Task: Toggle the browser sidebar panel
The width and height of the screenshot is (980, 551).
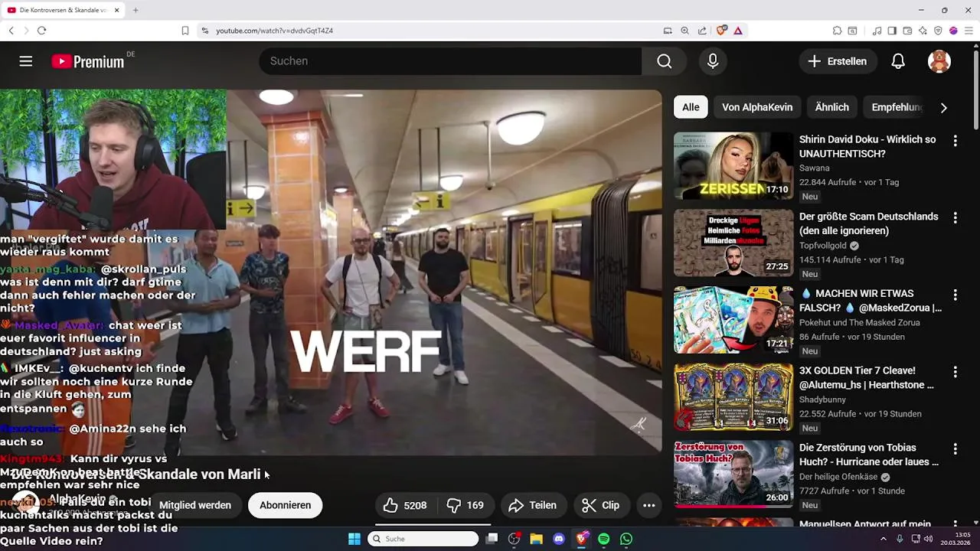Action: (x=892, y=31)
